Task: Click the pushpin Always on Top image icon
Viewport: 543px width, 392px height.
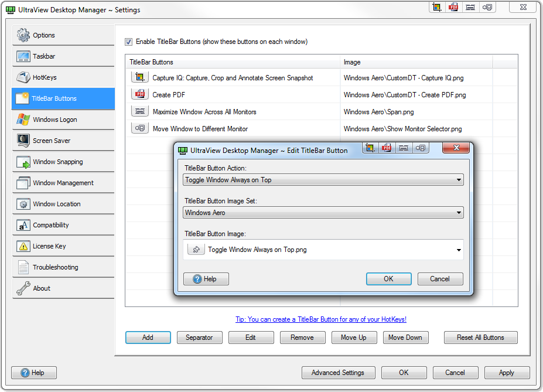Action: pos(196,250)
